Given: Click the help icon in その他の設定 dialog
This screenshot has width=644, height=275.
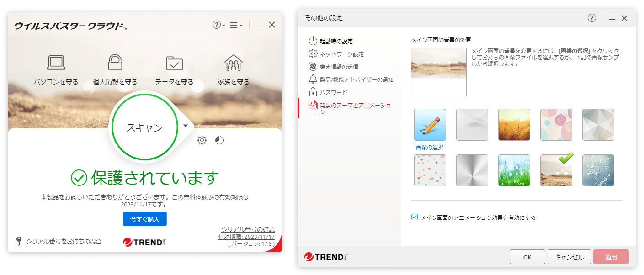Looking at the screenshot, I should click(592, 18).
